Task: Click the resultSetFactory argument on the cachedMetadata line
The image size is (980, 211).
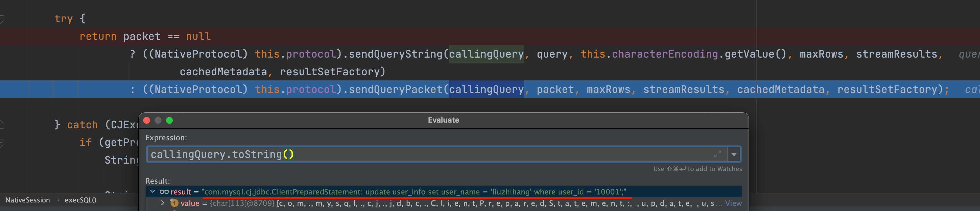Action: coord(330,72)
